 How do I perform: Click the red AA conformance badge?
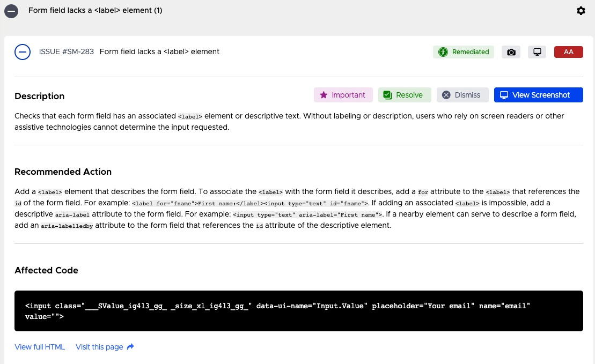[568, 52]
